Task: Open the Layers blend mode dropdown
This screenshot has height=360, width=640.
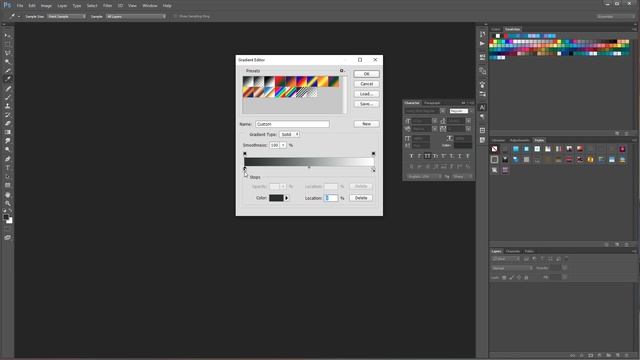Action: click(512, 268)
